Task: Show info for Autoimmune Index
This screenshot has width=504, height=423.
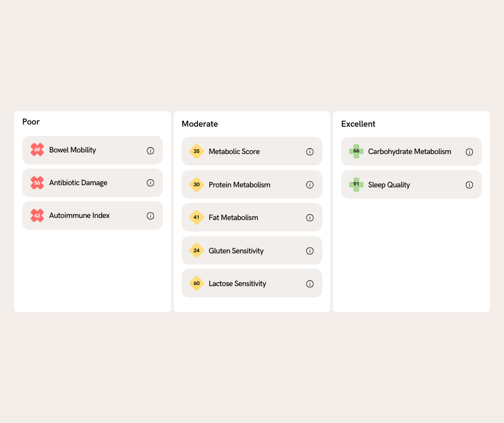Action: click(x=151, y=216)
